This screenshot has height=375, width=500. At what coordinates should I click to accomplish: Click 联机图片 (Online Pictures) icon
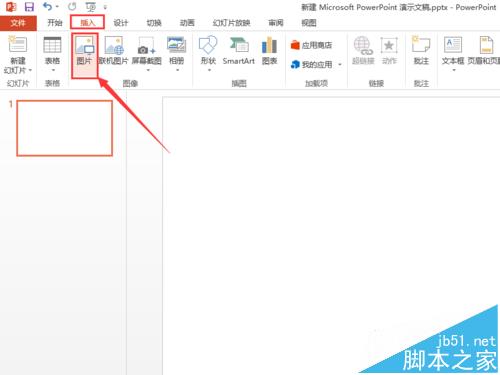pyautogui.click(x=114, y=46)
